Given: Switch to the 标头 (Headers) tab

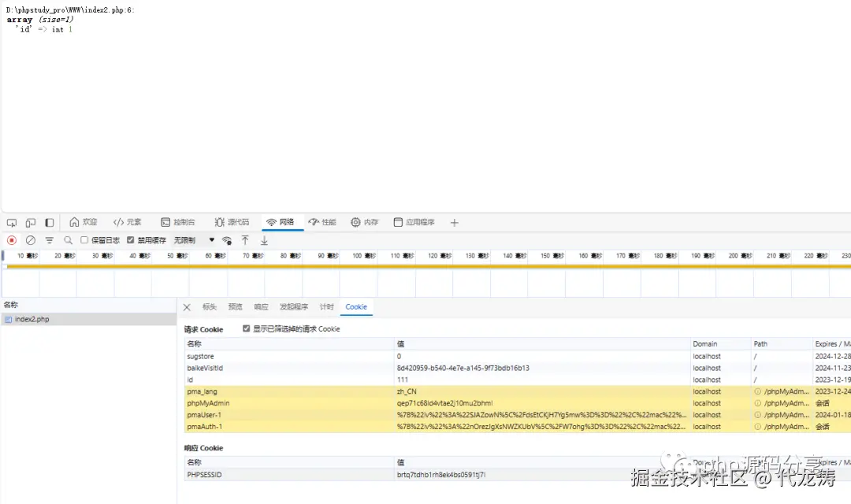Looking at the screenshot, I should pos(210,306).
